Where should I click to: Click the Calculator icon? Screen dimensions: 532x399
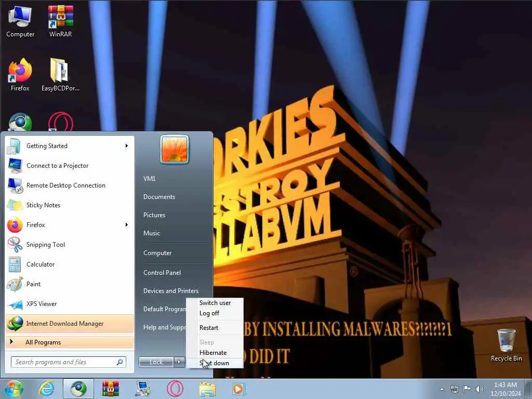(15, 264)
